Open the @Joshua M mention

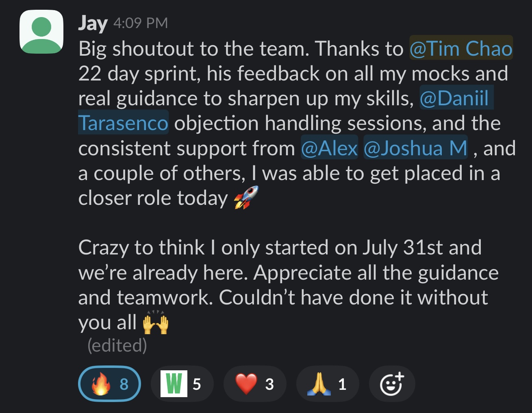tap(415, 148)
